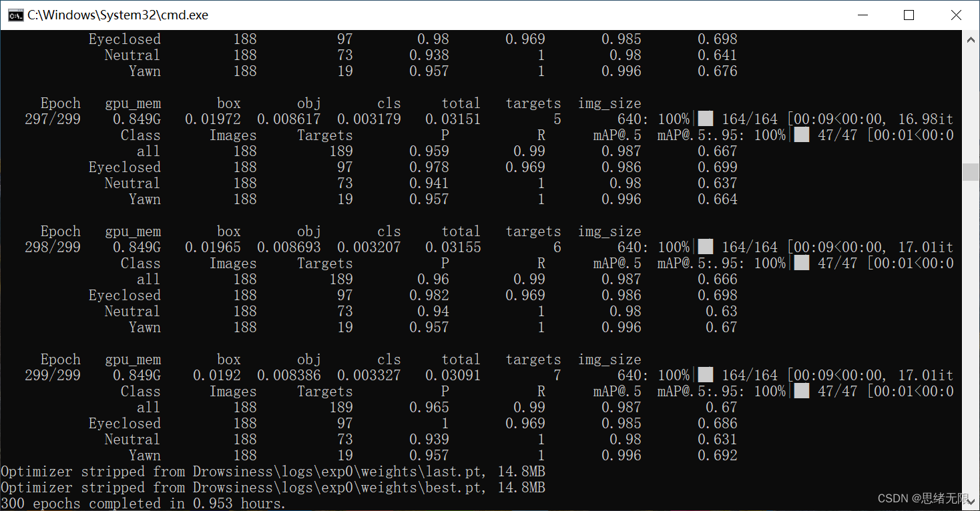Select obj loss value 0.008617
The image size is (980, 511).
click(x=289, y=119)
